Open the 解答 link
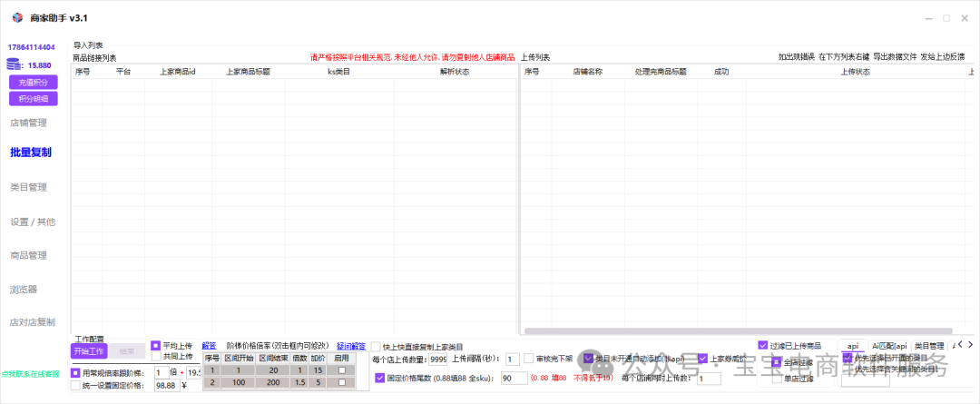 pyautogui.click(x=210, y=345)
